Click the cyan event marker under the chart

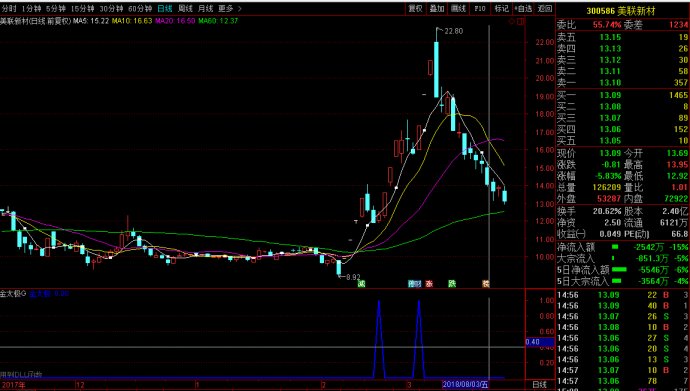[415, 284]
